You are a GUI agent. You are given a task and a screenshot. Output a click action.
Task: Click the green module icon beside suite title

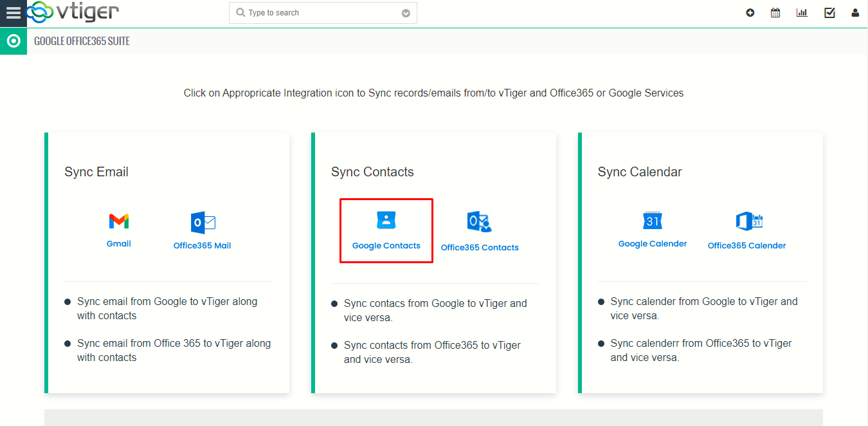click(x=14, y=41)
